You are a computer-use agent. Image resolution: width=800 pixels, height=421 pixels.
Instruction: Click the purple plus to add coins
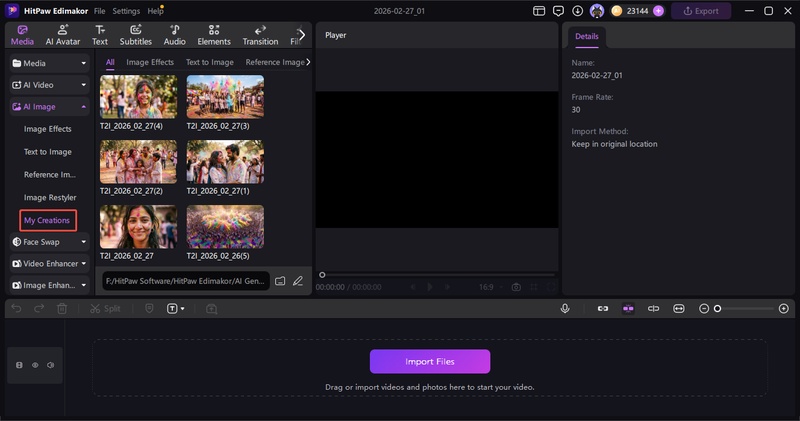pyautogui.click(x=658, y=11)
